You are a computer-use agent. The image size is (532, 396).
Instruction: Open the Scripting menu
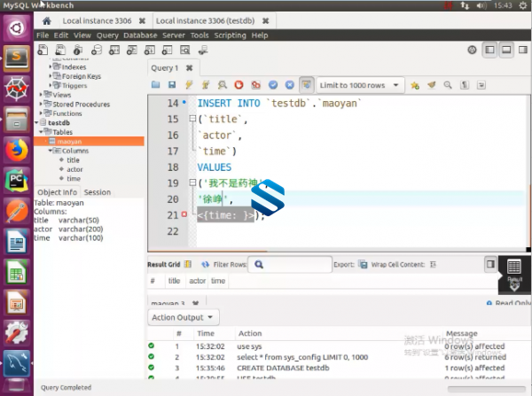230,35
